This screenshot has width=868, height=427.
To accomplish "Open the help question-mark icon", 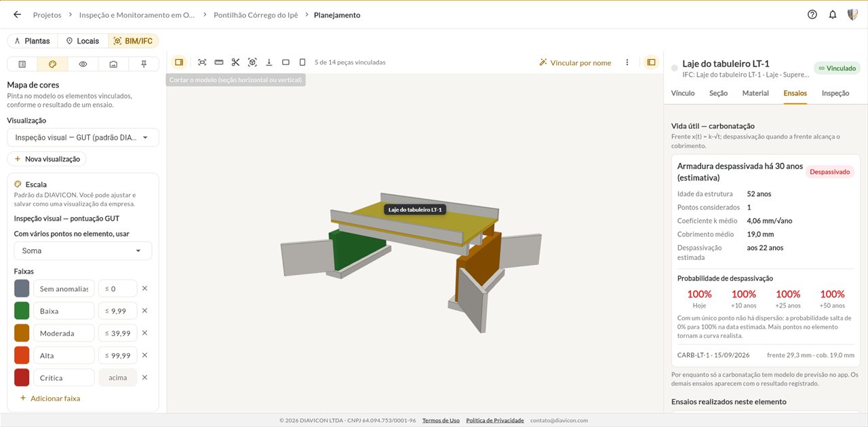I will 812,14.
